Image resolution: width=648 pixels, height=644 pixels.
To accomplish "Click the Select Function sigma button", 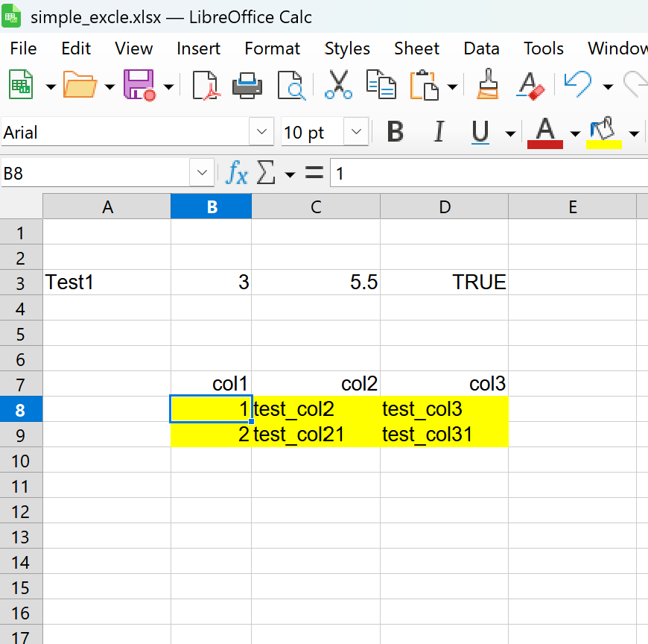I will 265,172.
